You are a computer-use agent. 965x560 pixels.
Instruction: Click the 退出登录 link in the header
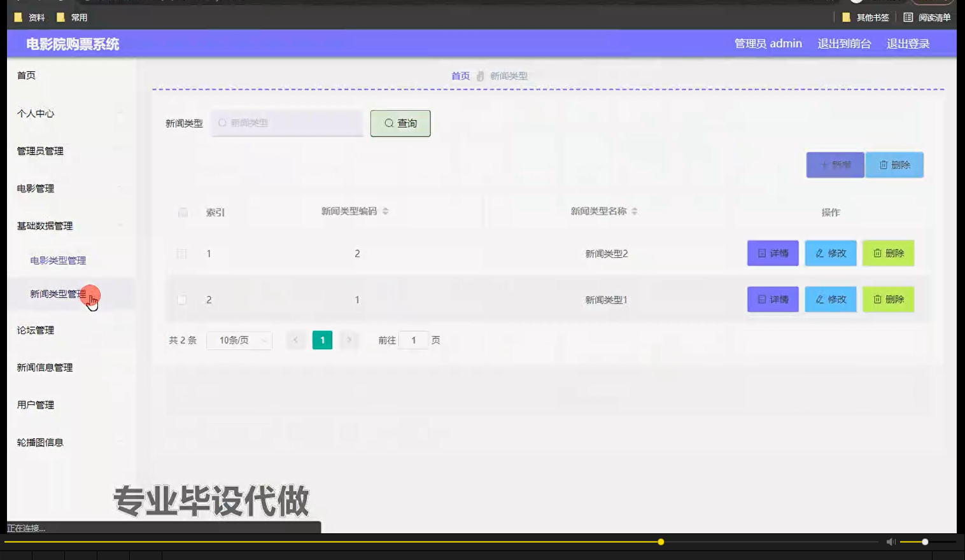pos(908,43)
